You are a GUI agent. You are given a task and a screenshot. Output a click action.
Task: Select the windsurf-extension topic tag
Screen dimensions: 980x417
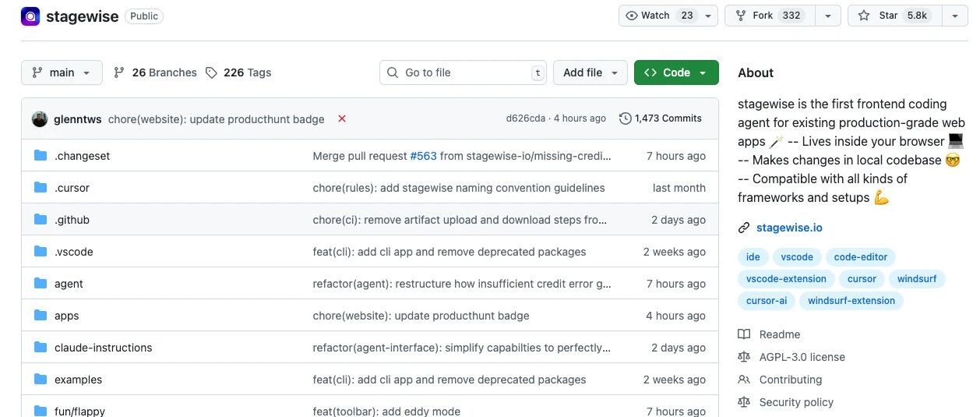pyautogui.click(x=851, y=300)
